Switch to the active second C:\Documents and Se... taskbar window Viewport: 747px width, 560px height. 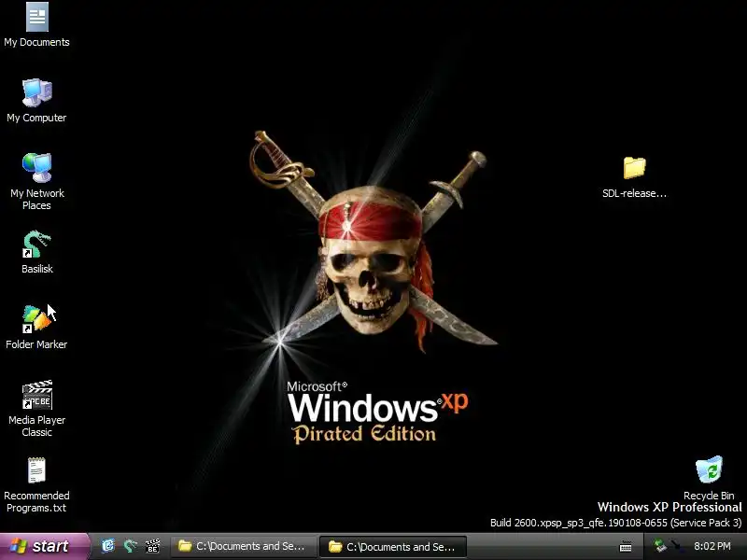(392, 547)
